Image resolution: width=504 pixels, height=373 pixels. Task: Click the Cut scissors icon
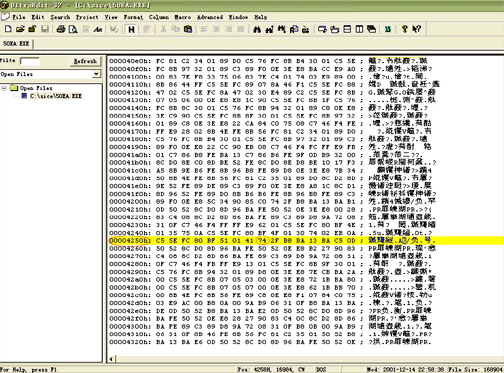click(x=163, y=29)
